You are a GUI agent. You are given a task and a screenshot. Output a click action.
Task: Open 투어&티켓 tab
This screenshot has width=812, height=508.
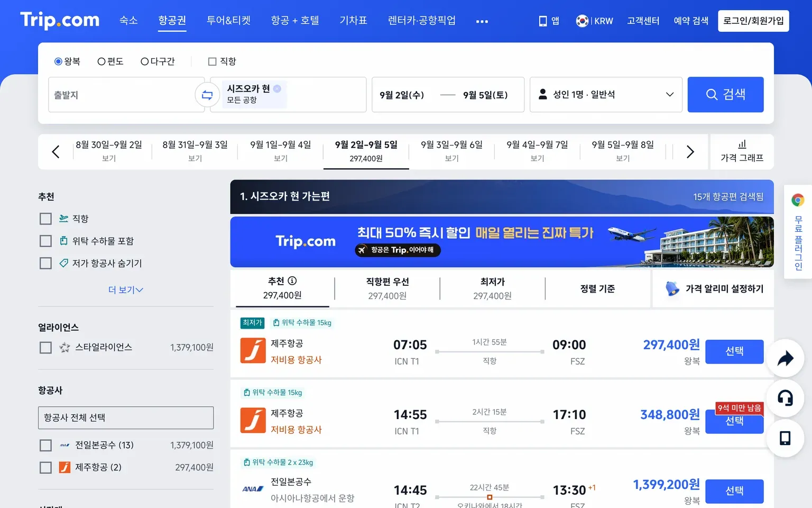[228, 21]
